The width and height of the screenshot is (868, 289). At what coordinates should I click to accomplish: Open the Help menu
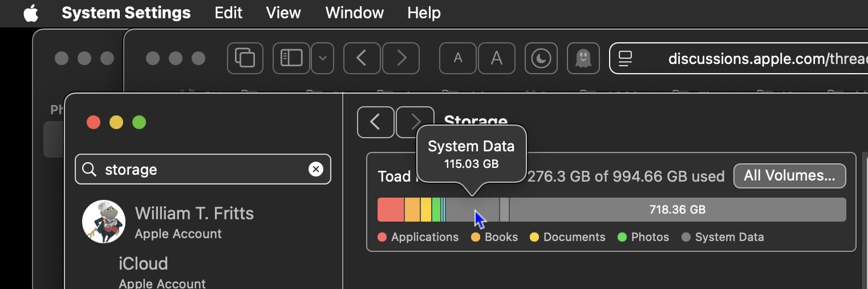pos(424,13)
